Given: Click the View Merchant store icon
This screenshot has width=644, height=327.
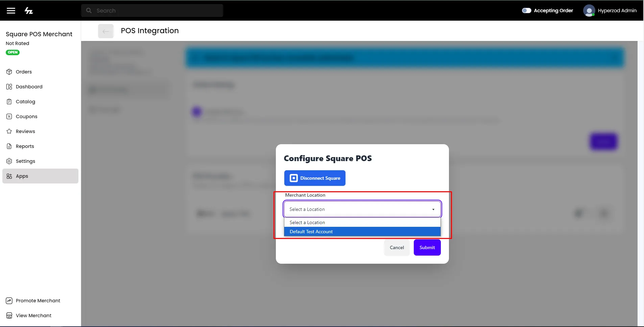Looking at the screenshot, I should tap(9, 315).
